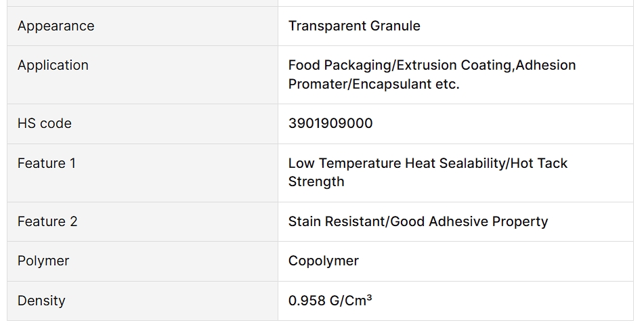Click the Feature 1 label cell
The height and width of the screenshot is (329, 644).
tap(47, 163)
